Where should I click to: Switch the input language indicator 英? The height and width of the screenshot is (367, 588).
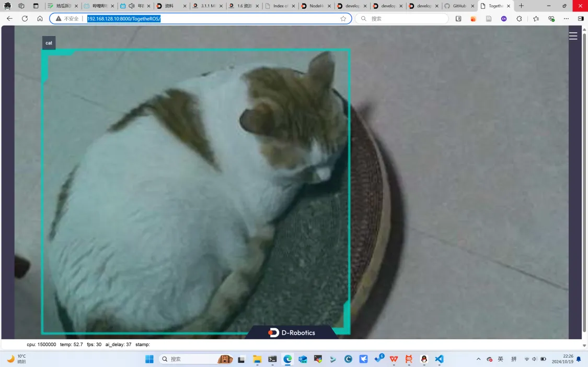(501, 359)
